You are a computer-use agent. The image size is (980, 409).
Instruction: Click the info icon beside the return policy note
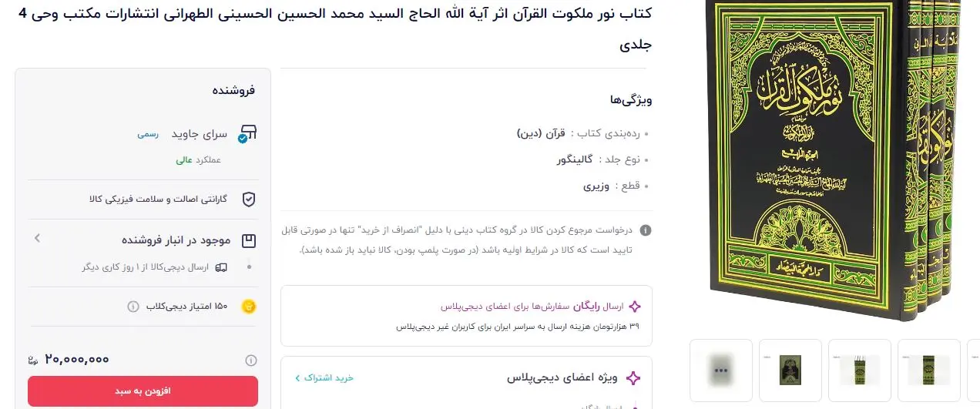[x=646, y=230]
